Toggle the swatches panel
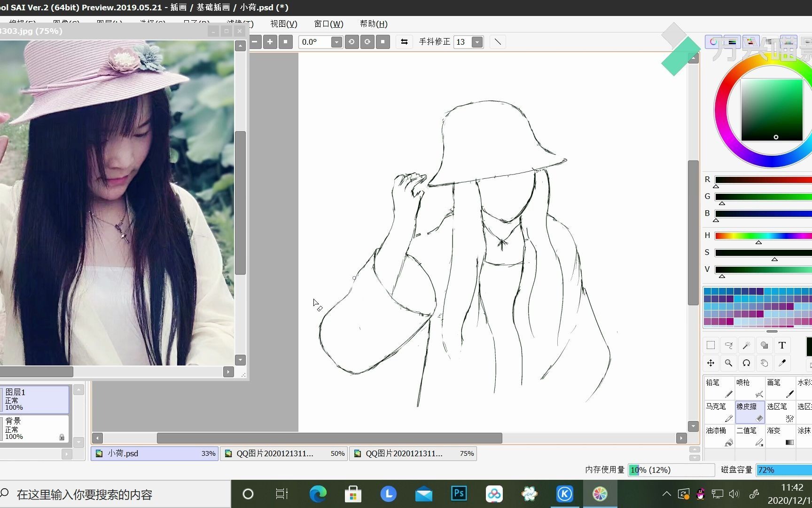This screenshot has width=812, height=508. 788,42
